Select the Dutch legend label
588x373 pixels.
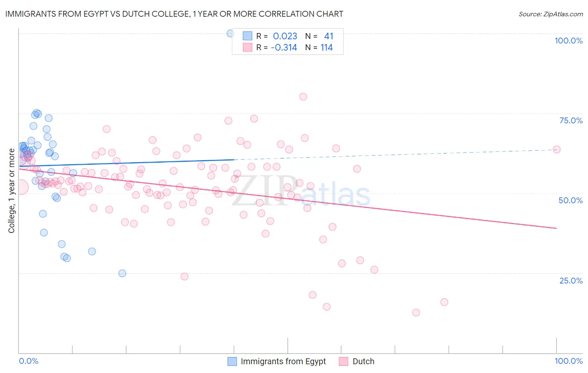pyautogui.click(x=363, y=361)
